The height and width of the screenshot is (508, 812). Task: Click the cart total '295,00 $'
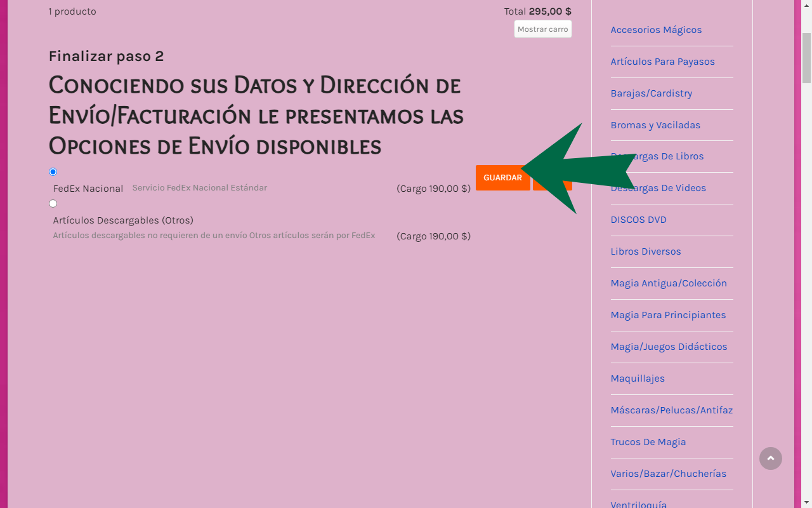[550, 11]
